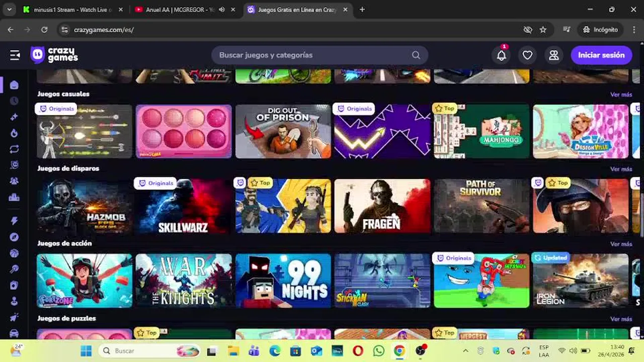Open Opera browser from the taskbar
This screenshot has height=362, width=644.
tap(358, 351)
